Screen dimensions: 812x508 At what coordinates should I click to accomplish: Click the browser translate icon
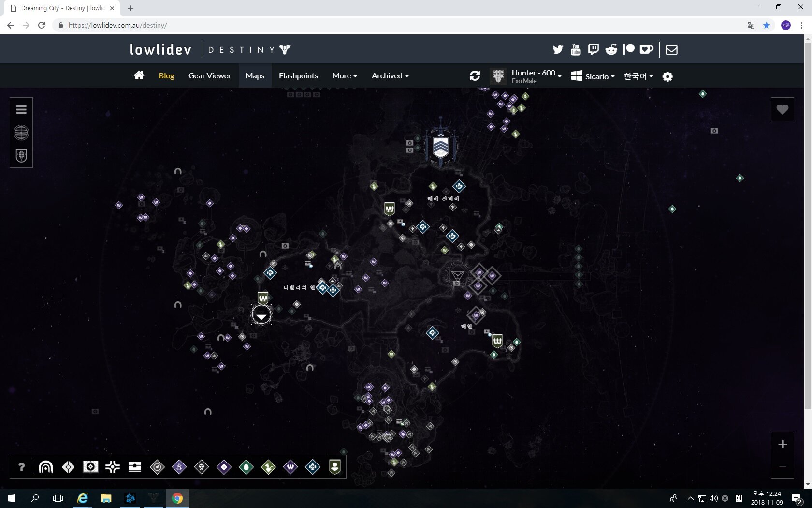[x=751, y=25]
